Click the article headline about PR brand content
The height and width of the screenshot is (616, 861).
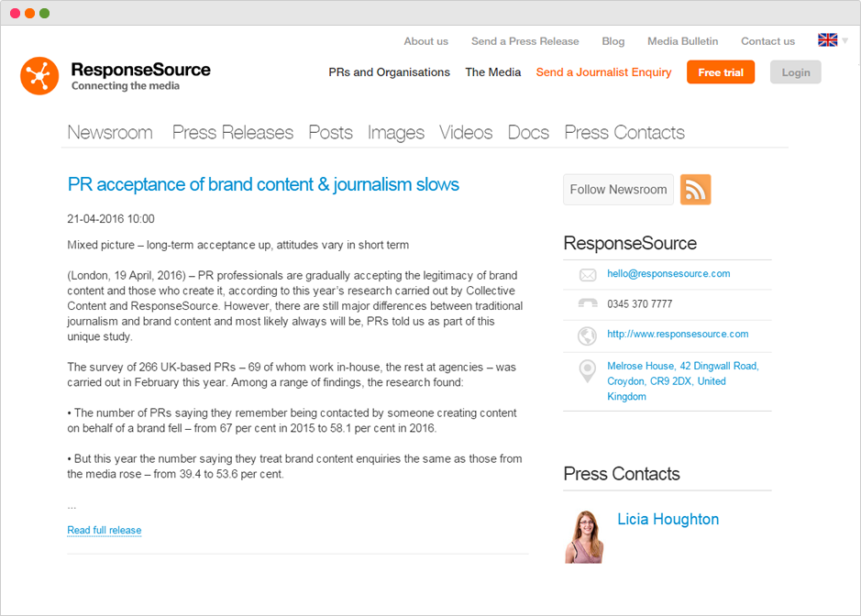tap(262, 184)
